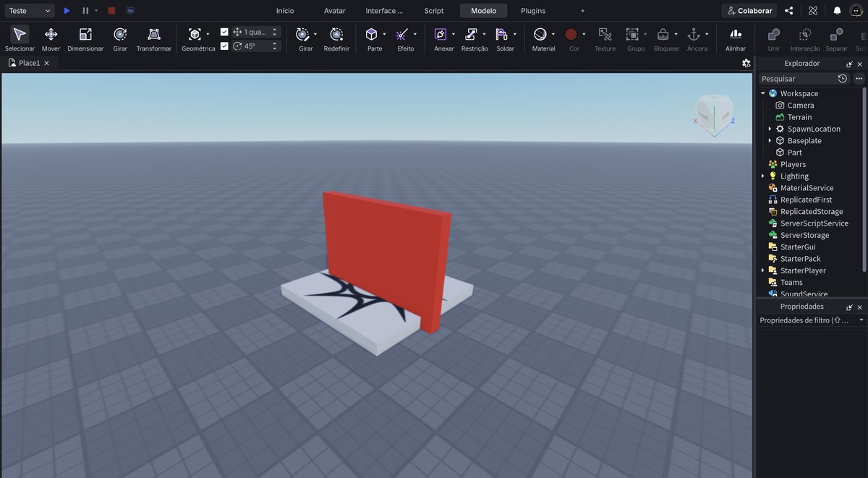Open the share icon next to Colaborar
Image resolution: width=868 pixels, height=478 pixels.
pyautogui.click(x=789, y=11)
